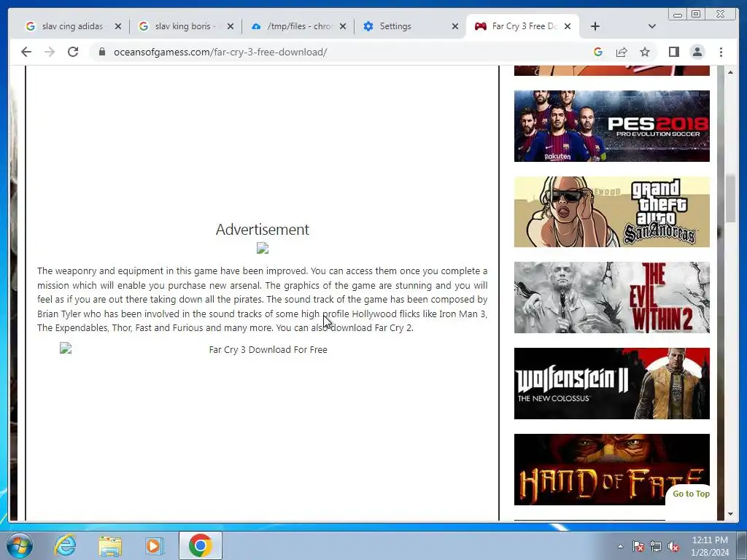Image resolution: width=747 pixels, height=560 pixels.
Task: Open GTA San Andreas game thumbnail
Action: pos(612,212)
